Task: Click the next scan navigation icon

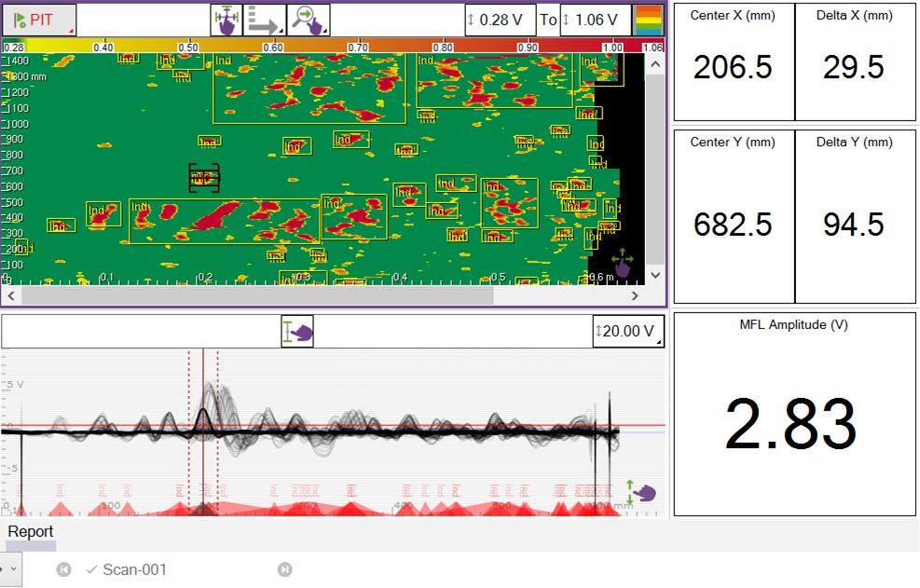Action: pos(286,569)
